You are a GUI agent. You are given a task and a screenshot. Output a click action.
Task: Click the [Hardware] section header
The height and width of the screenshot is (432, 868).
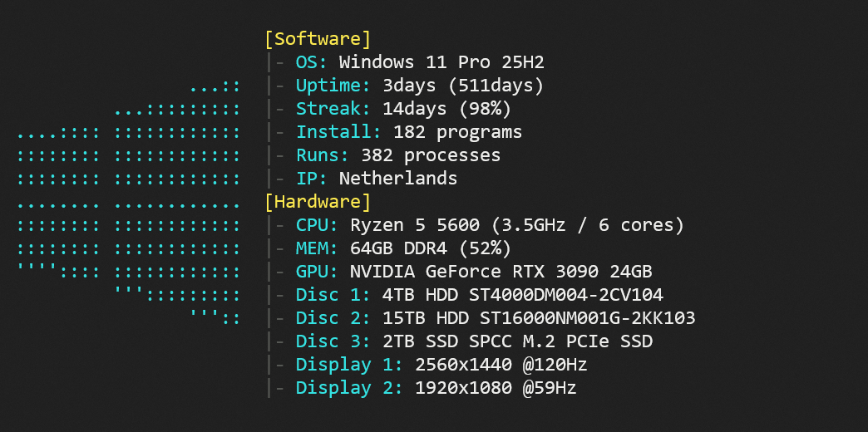pos(318,202)
